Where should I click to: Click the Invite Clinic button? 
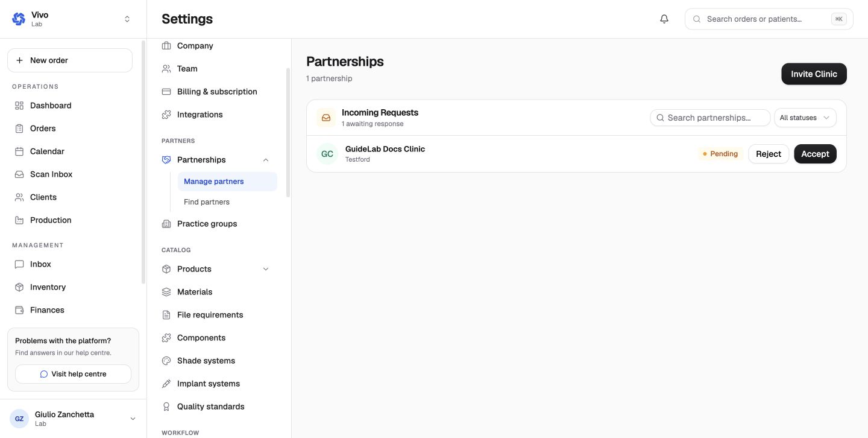[x=814, y=74]
